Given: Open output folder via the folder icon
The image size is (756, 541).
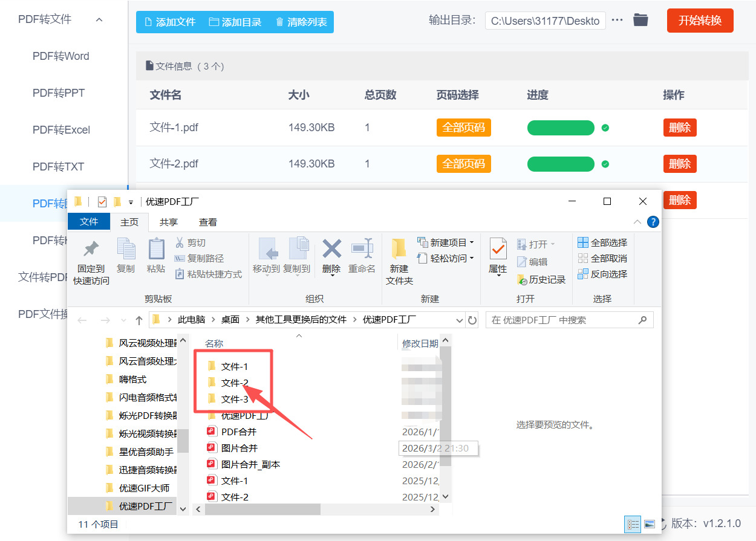Looking at the screenshot, I should [x=640, y=20].
